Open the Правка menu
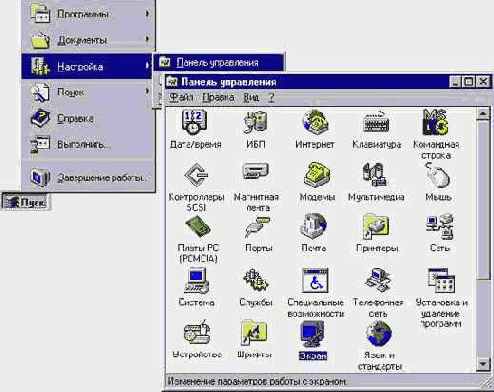 218,98
